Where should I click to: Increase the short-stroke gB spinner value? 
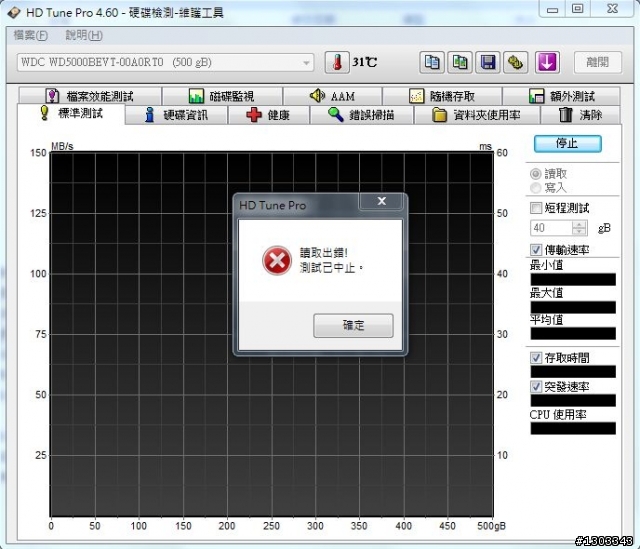point(579,224)
